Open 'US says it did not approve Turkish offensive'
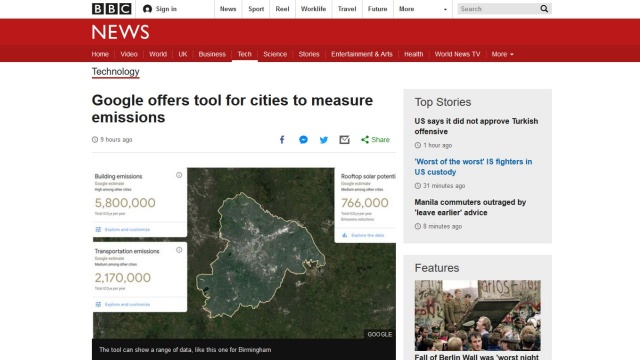Viewport: 640px width, 360px height. (476, 126)
